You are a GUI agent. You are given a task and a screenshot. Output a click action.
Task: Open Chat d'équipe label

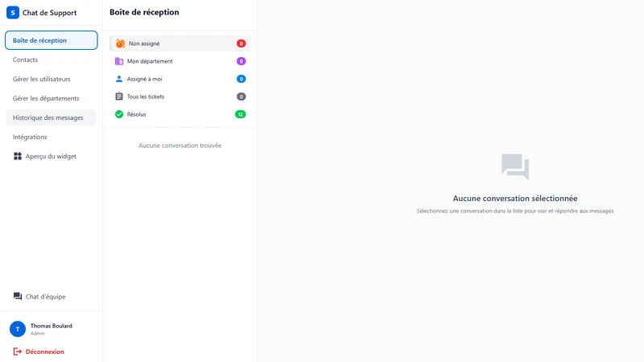(46, 296)
